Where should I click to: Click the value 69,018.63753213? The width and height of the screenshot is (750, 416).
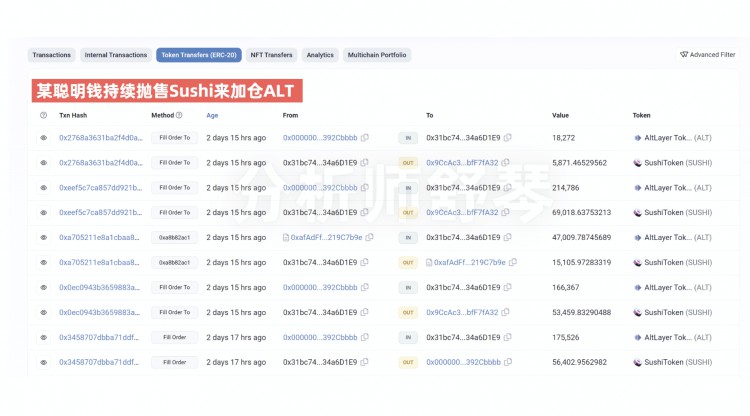582,212
